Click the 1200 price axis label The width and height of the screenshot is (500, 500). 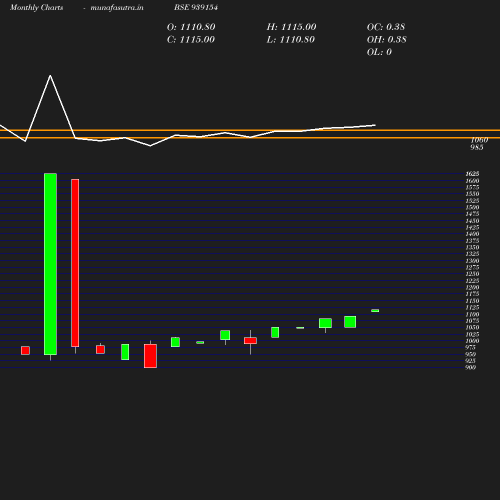472,287
